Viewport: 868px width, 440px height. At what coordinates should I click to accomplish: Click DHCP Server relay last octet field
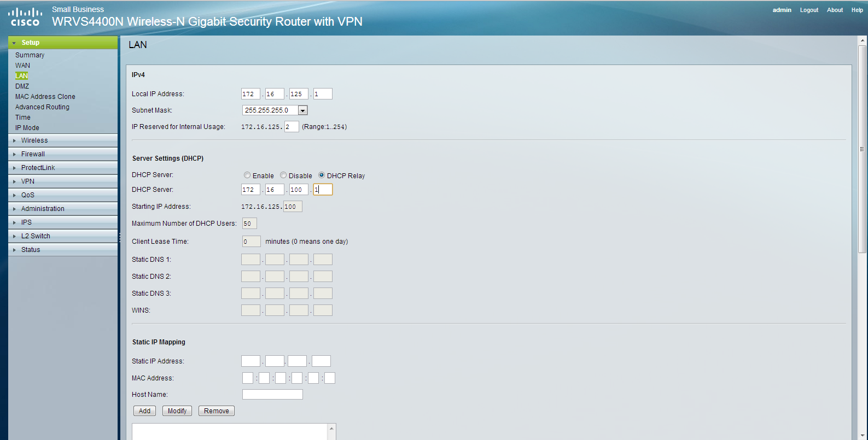coord(323,190)
